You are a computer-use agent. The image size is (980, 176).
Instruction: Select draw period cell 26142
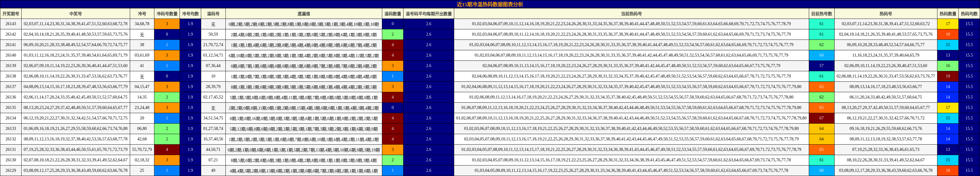pos(11,34)
